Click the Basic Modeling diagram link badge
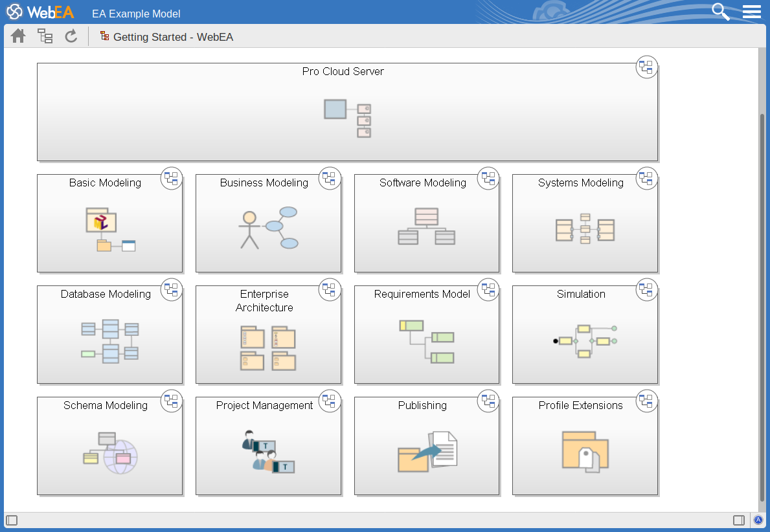 [172, 178]
